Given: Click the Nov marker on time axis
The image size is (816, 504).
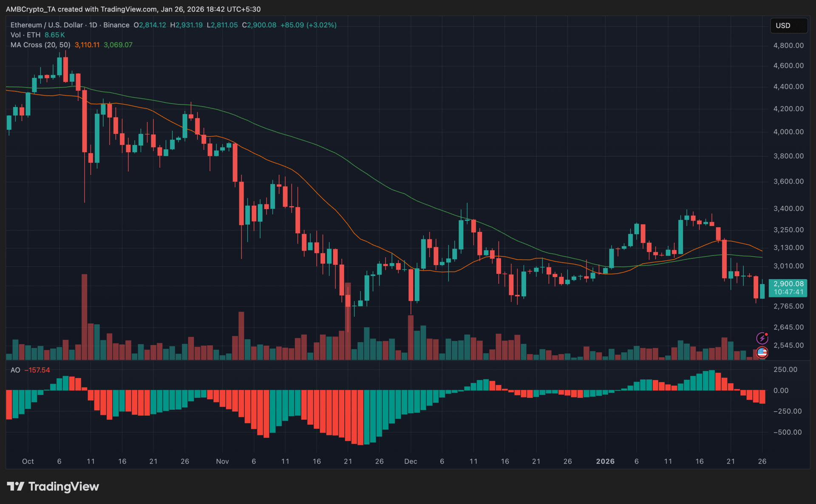Looking at the screenshot, I should [x=222, y=462].
